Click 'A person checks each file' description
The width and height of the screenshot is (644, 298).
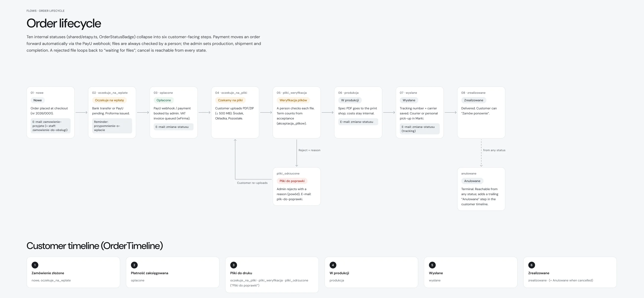[295, 116]
